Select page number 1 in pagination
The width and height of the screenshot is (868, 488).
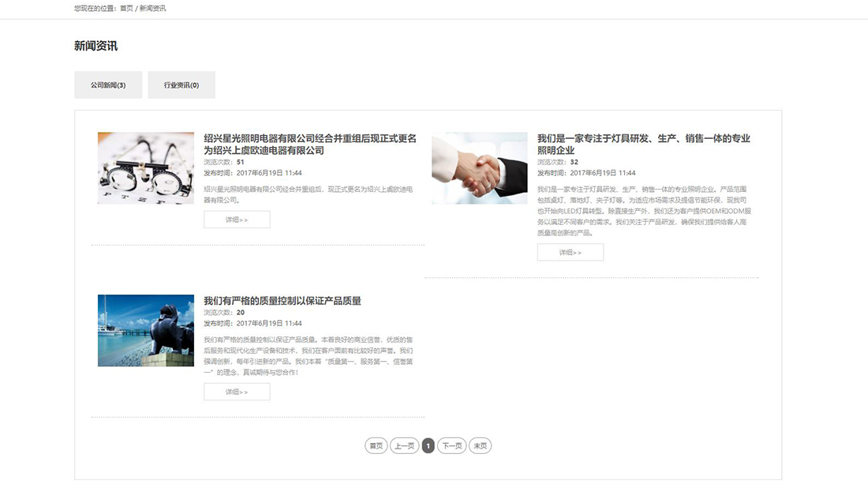[x=427, y=445]
